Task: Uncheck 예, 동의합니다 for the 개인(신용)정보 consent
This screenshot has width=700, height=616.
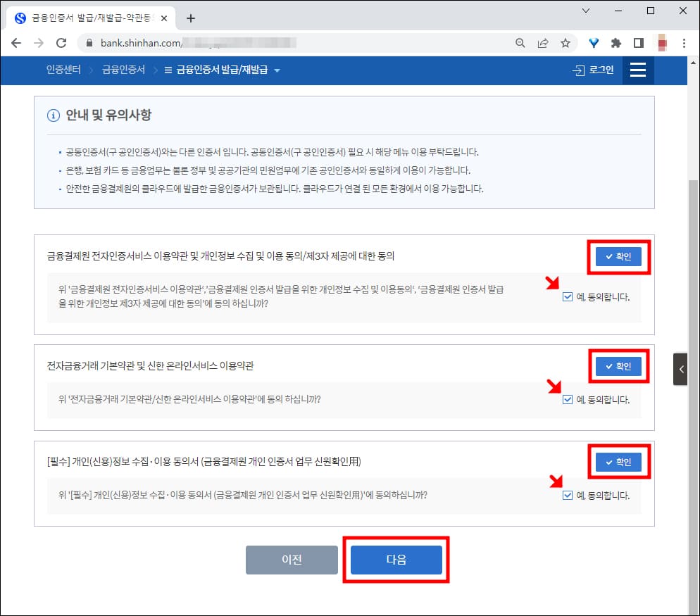Action: tap(568, 495)
